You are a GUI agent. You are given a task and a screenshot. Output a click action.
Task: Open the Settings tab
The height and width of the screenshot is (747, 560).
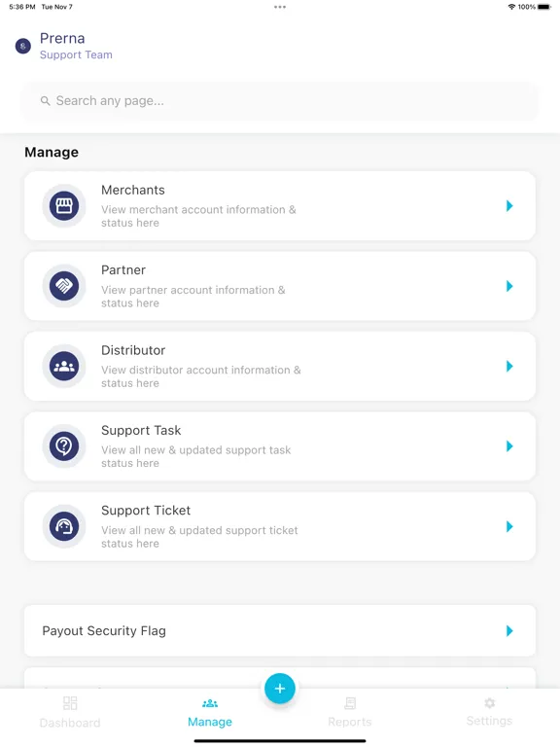click(x=489, y=712)
